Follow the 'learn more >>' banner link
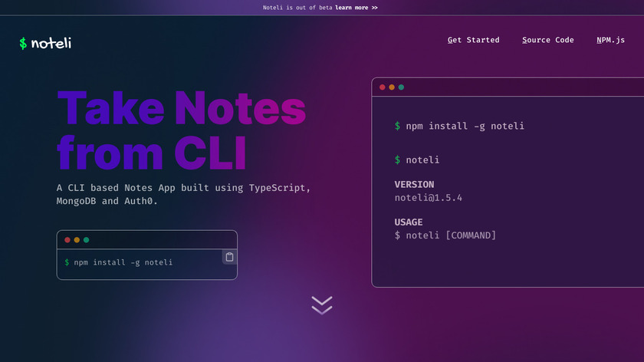644x362 pixels. click(356, 8)
